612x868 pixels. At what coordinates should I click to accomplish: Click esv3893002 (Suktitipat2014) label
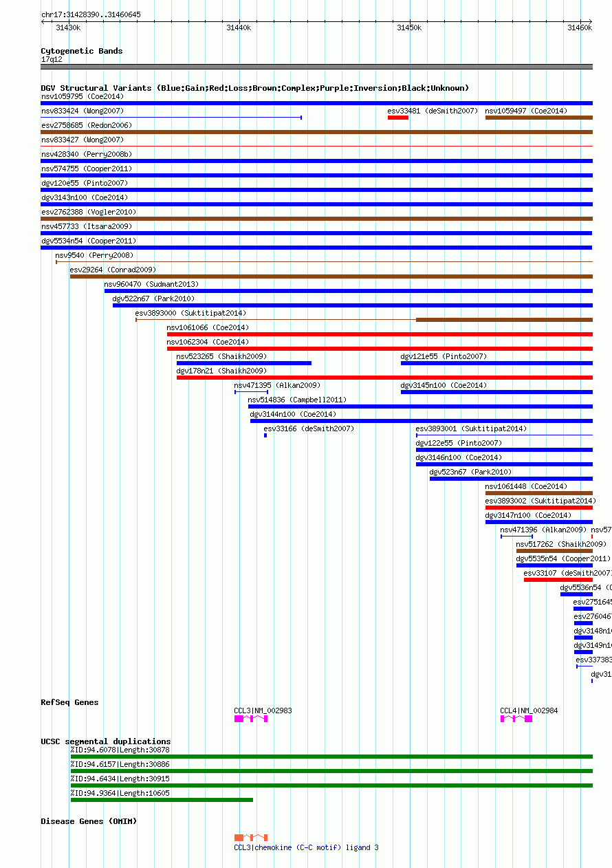[x=540, y=501]
